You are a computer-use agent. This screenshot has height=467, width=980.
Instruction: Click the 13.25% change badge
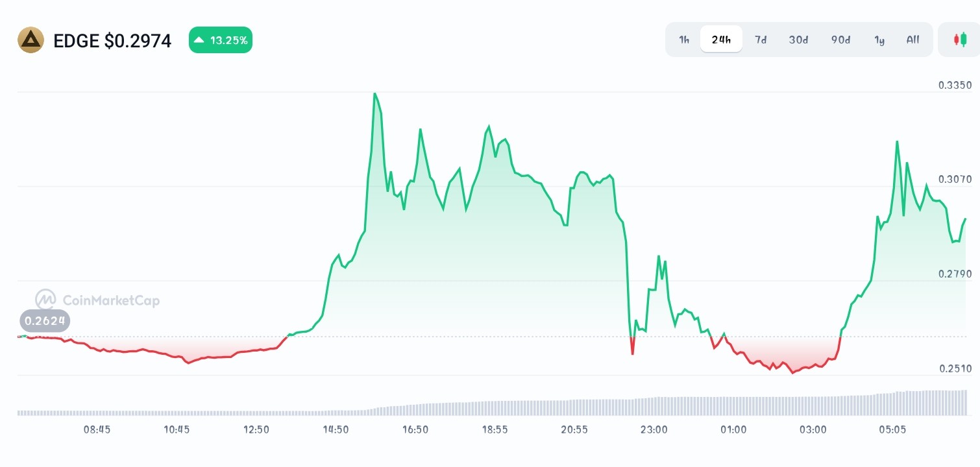coord(221,40)
